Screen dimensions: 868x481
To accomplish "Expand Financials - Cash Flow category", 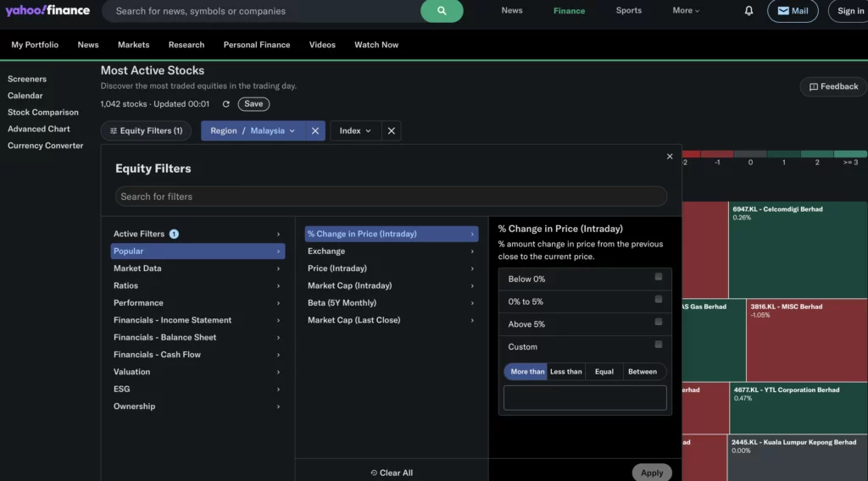I will [x=198, y=354].
